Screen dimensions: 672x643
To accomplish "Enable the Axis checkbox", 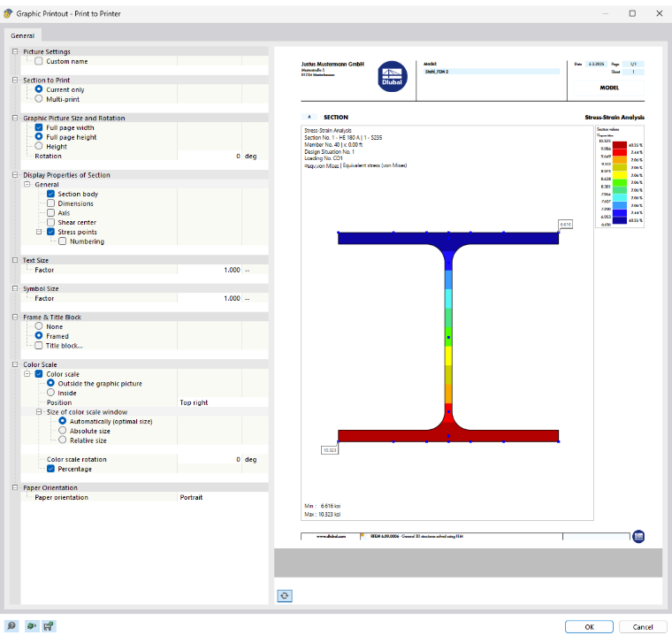I will (50, 212).
